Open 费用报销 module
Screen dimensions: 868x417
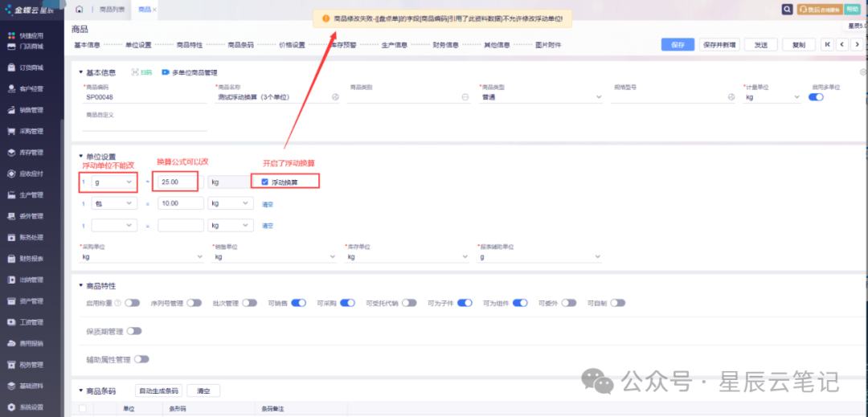coord(26,343)
